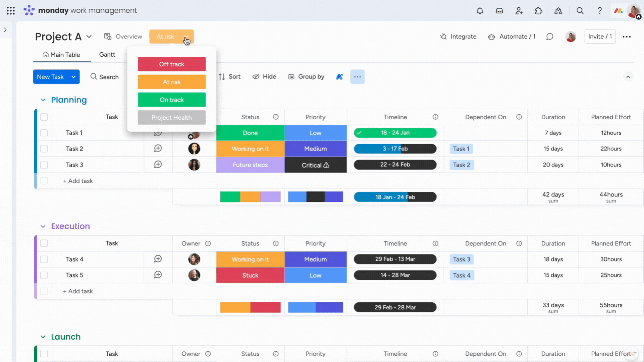Click the Invite members icon
This screenshot has height=362, width=644.
point(519,10)
